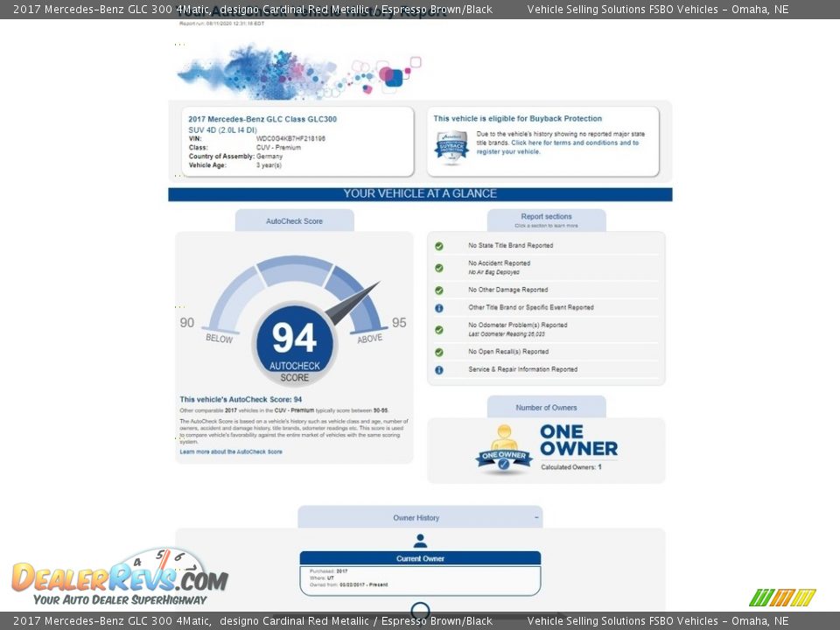The image size is (840, 630).
Task: Click the ONE OWNER large text
Action: [x=578, y=440]
